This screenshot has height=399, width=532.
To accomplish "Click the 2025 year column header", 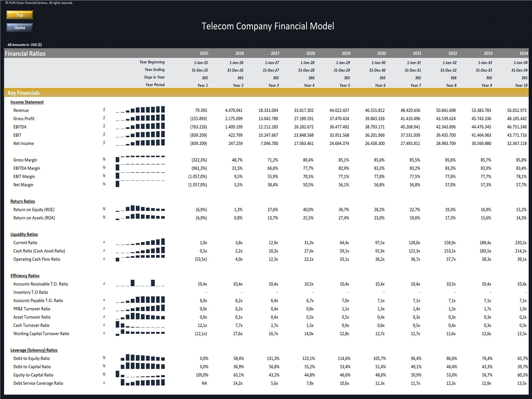I will click(x=204, y=53).
